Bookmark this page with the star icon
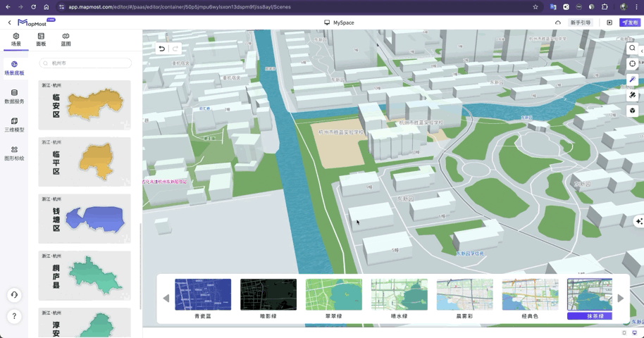Image resolution: width=644 pixels, height=338 pixels. (x=535, y=7)
